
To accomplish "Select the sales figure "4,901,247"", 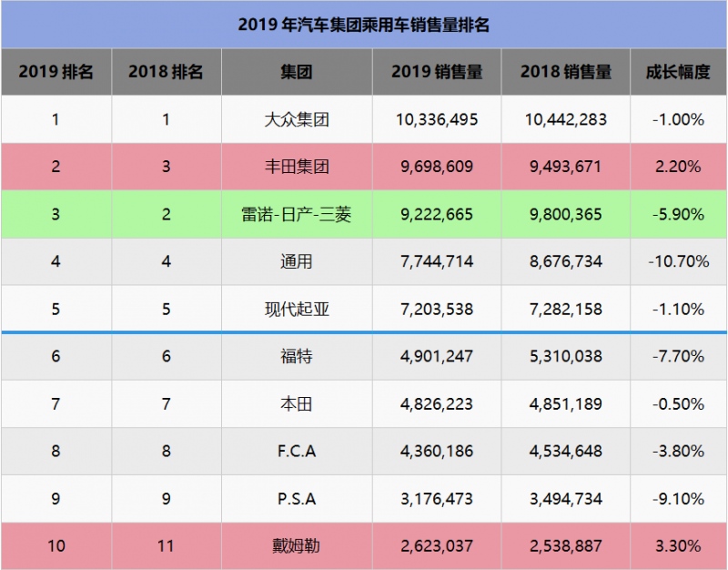I will tap(437, 356).
